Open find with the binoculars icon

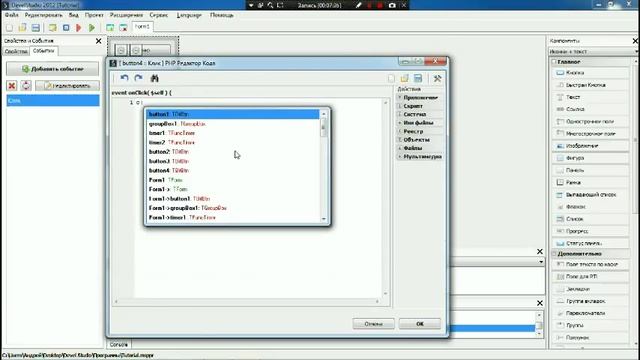pos(154,78)
